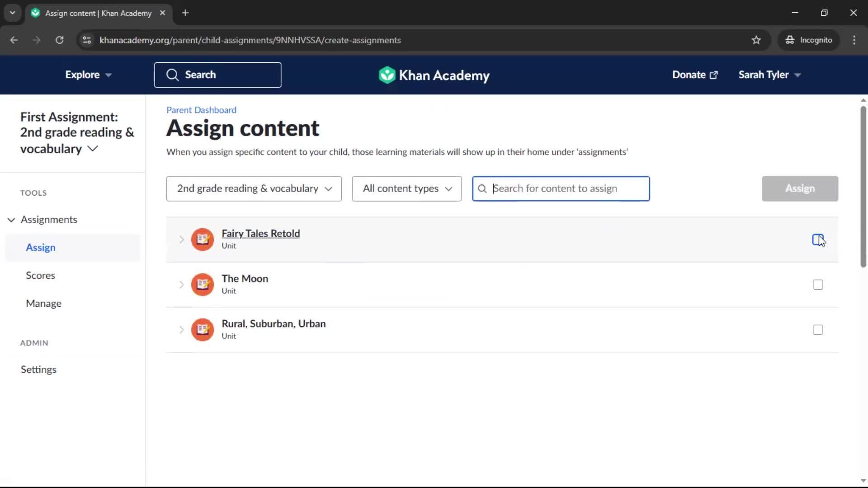This screenshot has width=868, height=488.
Task: Open the Sarah Tyler account menu
Action: click(x=769, y=75)
